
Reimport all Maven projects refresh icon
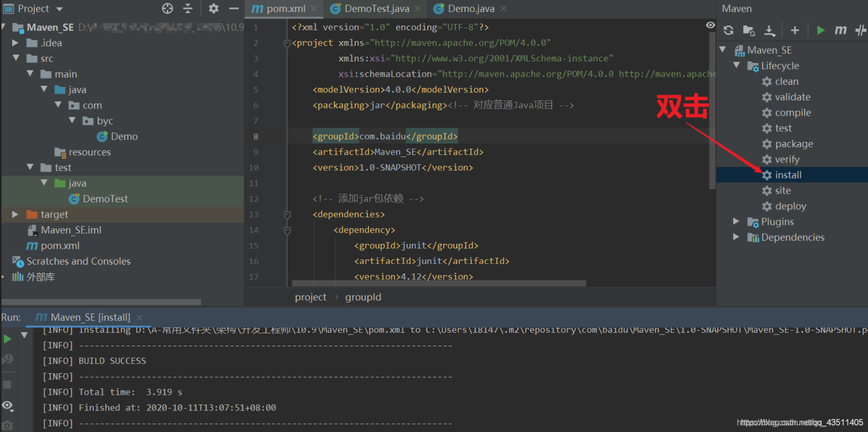(x=729, y=31)
